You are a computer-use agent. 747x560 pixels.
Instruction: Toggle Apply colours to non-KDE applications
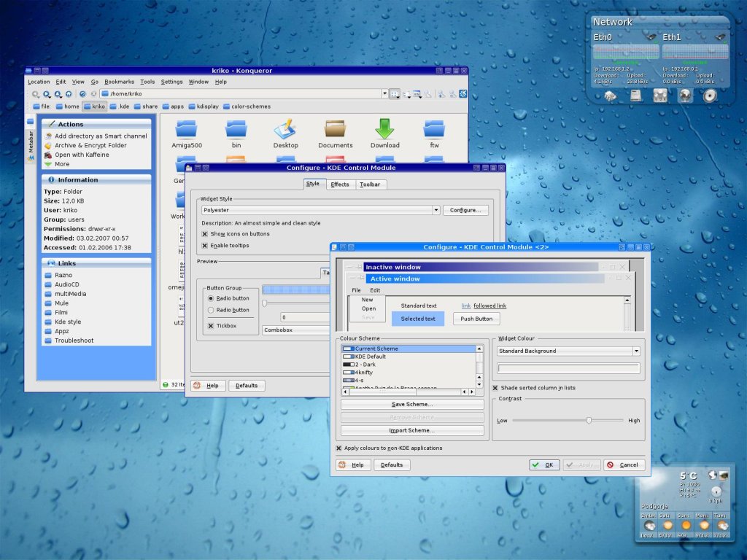pyautogui.click(x=338, y=448)
